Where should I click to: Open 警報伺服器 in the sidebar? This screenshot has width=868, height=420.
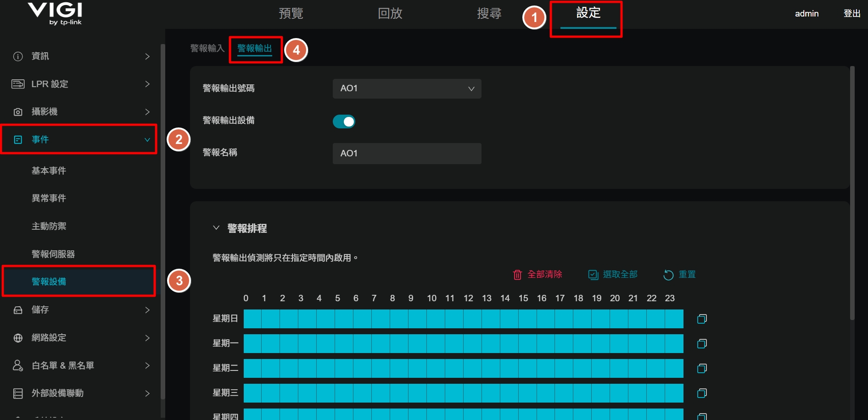coord(53,254)
